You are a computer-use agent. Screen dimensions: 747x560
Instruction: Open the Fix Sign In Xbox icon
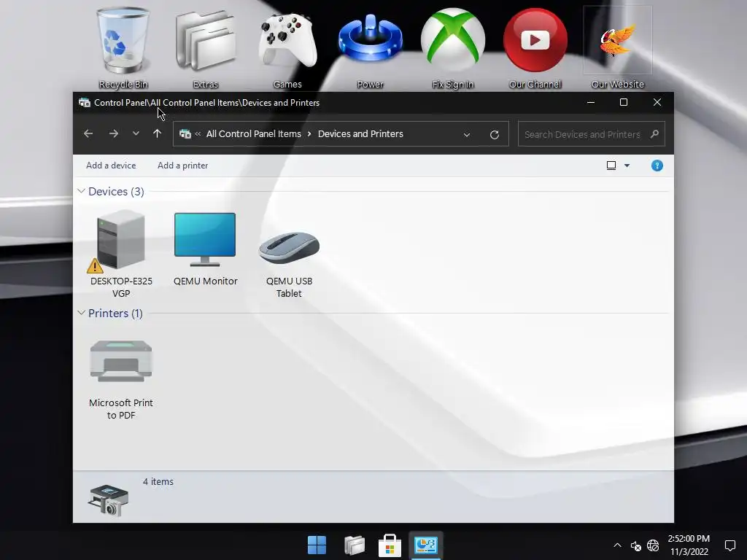pyautogui.click(x=452, y=47)
